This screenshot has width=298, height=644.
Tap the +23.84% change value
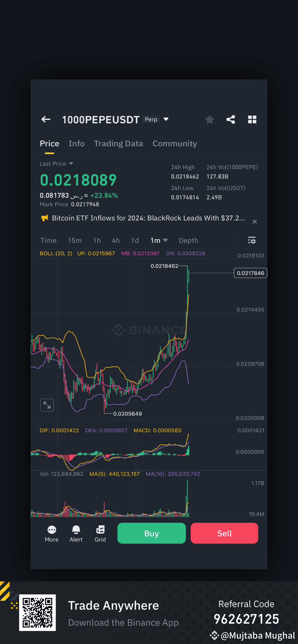point(104,195)
